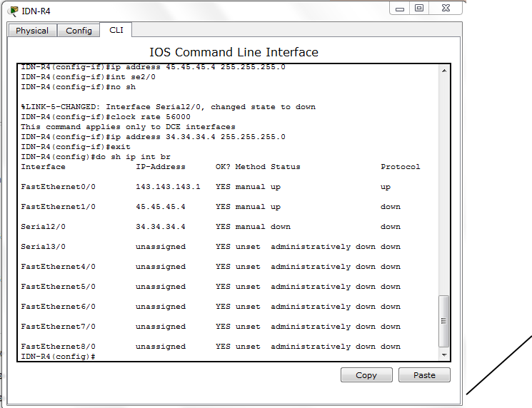Click the 'no sh' command line
The image size is (532, 408).
pos(79,87)
